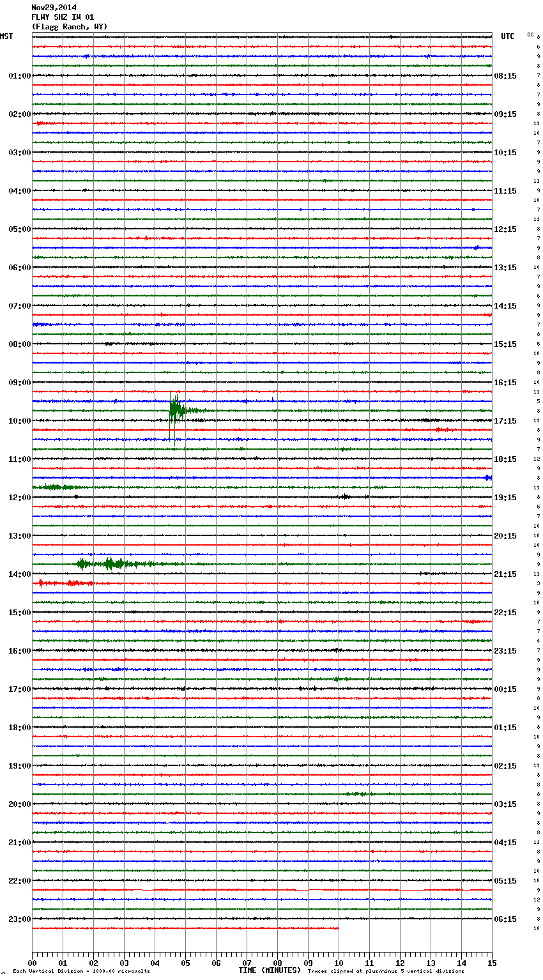Click the 00:15 UTC time label
543x980 pixels.
click(505, 689)
